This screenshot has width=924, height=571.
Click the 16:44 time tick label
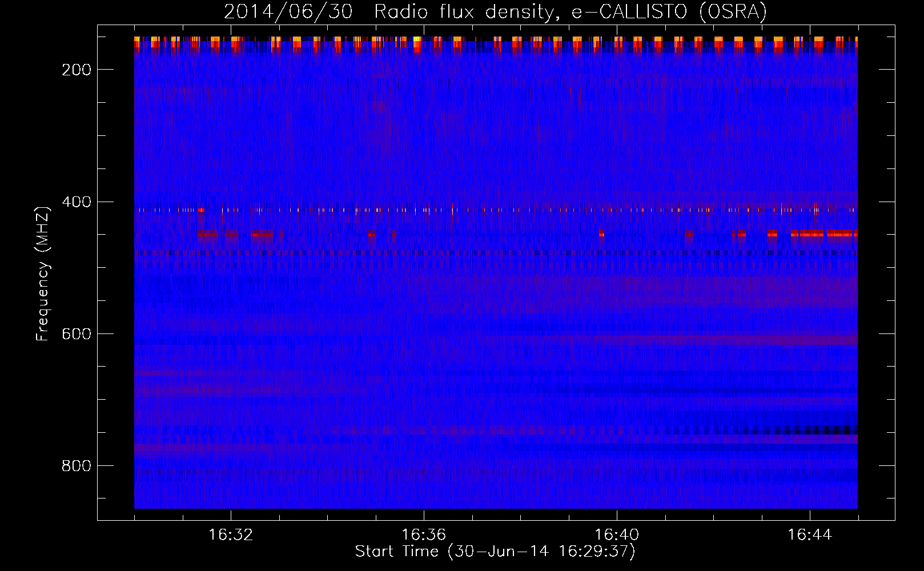click(810, 535)
